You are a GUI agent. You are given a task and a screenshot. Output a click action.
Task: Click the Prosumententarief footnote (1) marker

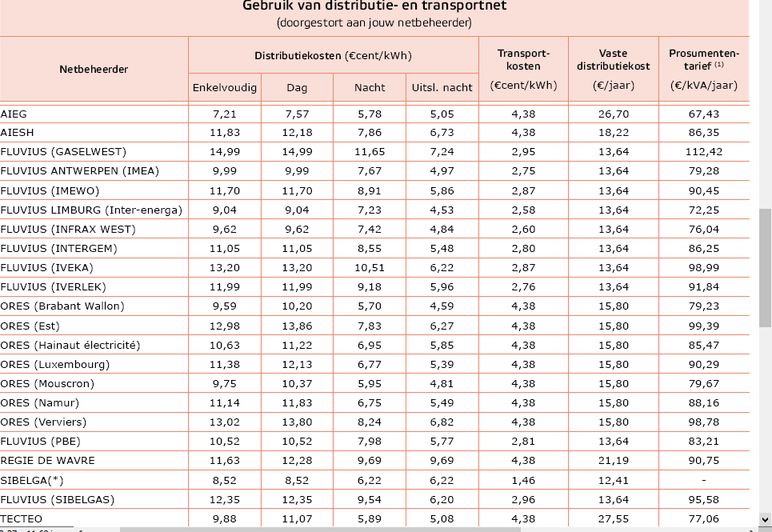pyautogui.click(x=719, y=64)
